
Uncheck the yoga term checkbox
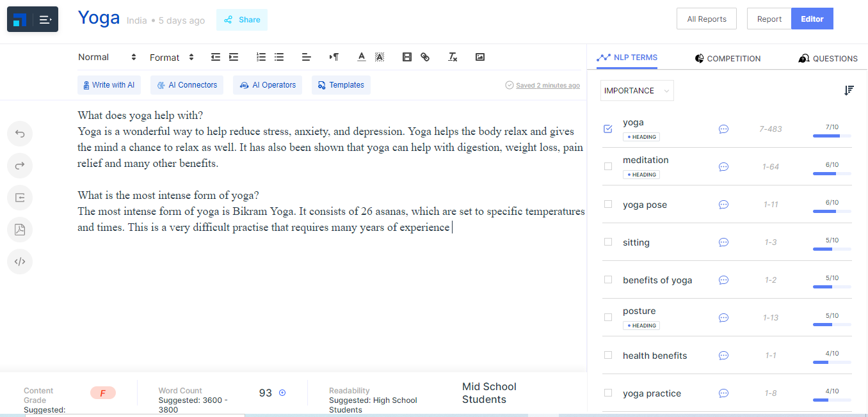coord(608,129)
